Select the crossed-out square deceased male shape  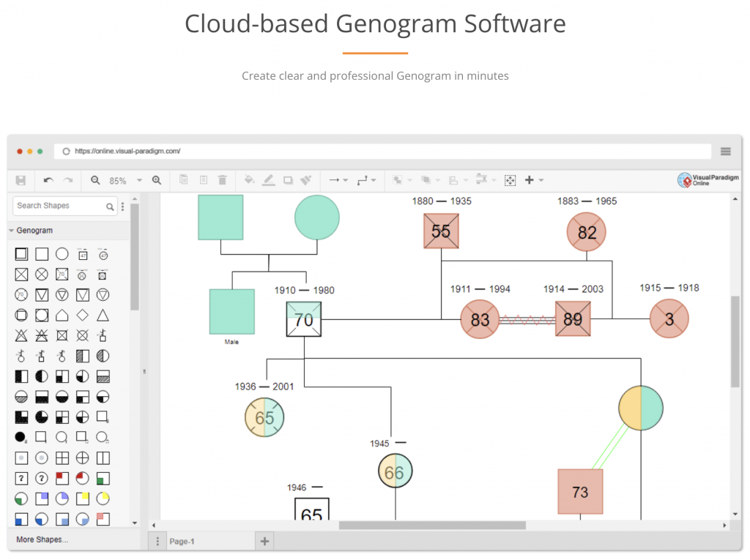21,274
